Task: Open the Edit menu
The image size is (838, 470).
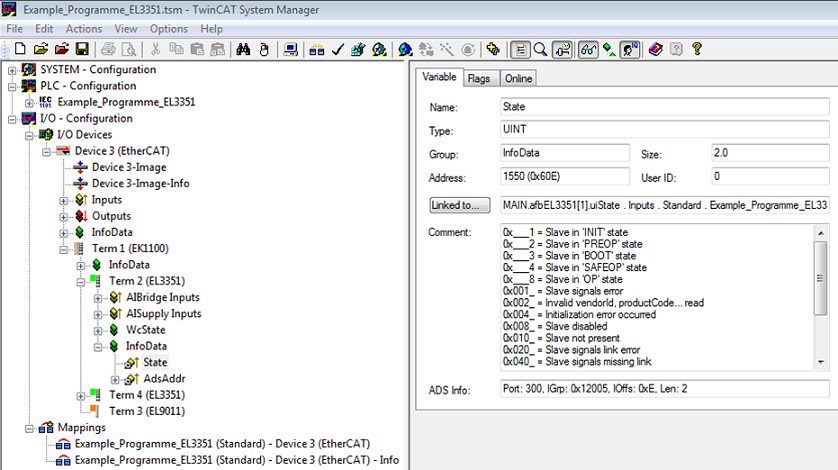Action: click(x=44, y=29)
